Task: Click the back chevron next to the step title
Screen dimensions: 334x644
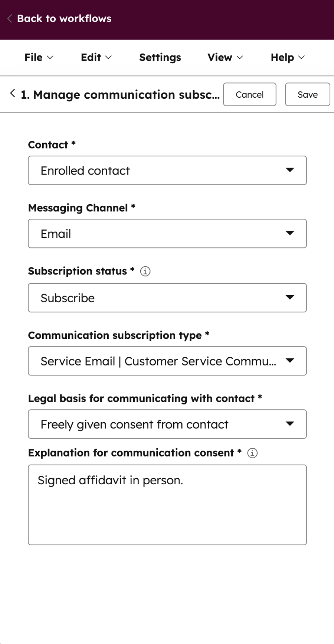Action: [x=12, y=94]
